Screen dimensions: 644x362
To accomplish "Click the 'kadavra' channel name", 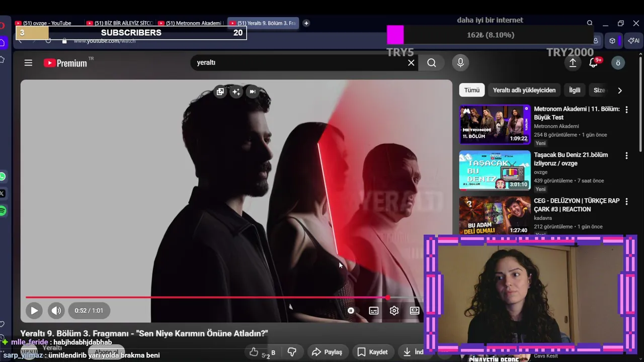I will 543,218.
